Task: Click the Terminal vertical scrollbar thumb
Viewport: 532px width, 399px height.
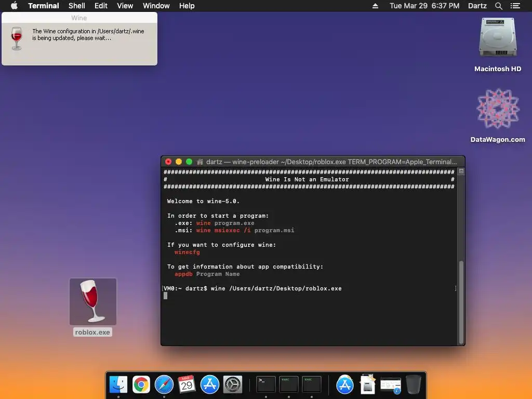Action: pos(461,302)
